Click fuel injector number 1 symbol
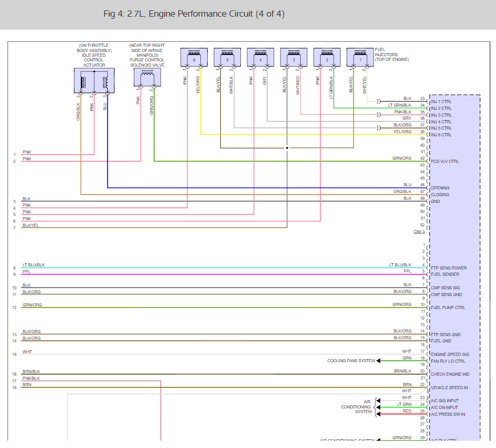Image resolution: width=496 pixels, height=448 pixels. point(360,57)
